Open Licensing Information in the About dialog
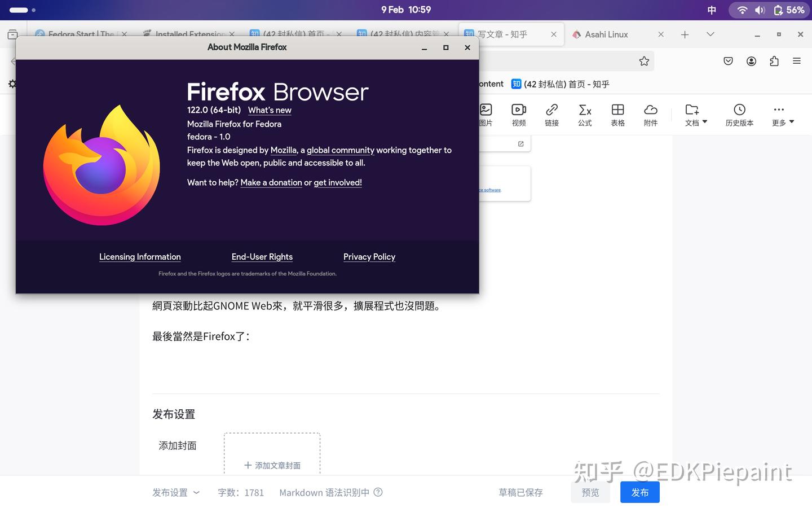This screenshot has height=508, width=812. tap(140, 257)
